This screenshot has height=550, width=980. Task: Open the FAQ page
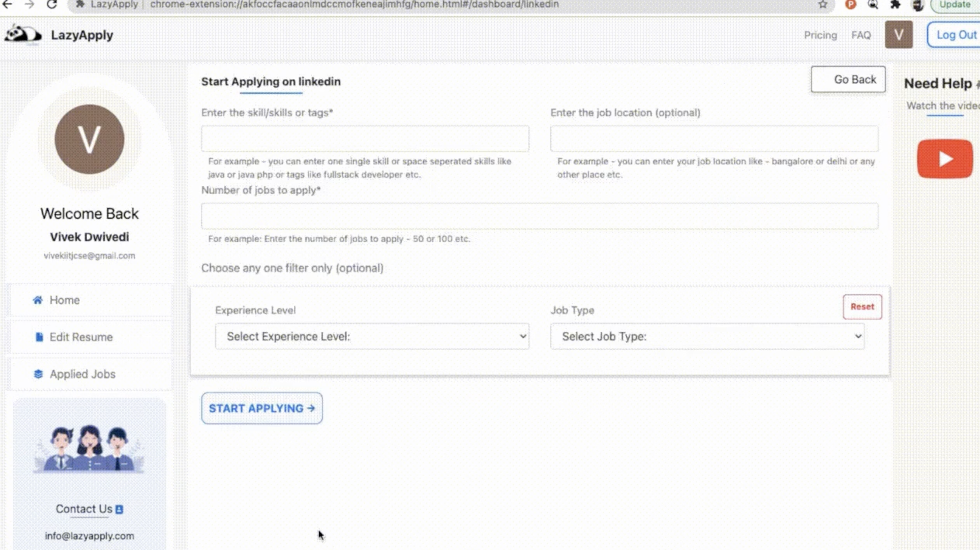point(861,35)
